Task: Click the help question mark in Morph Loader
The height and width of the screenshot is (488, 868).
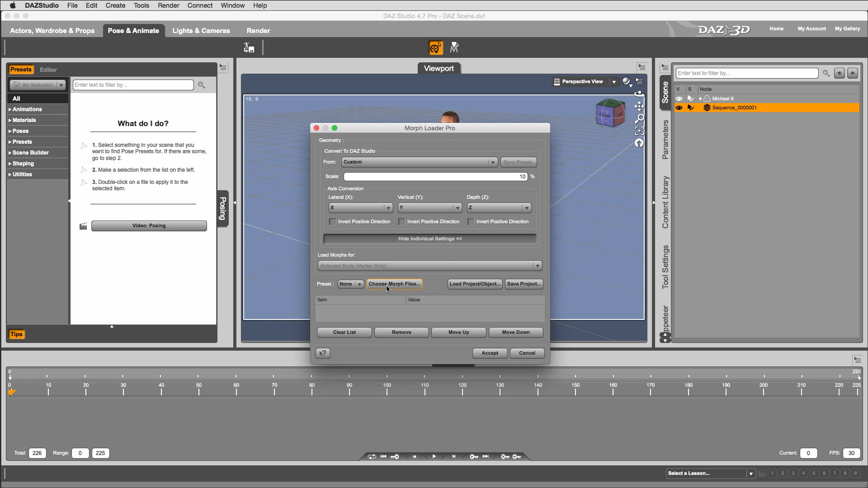Action: tap(323, 353)
